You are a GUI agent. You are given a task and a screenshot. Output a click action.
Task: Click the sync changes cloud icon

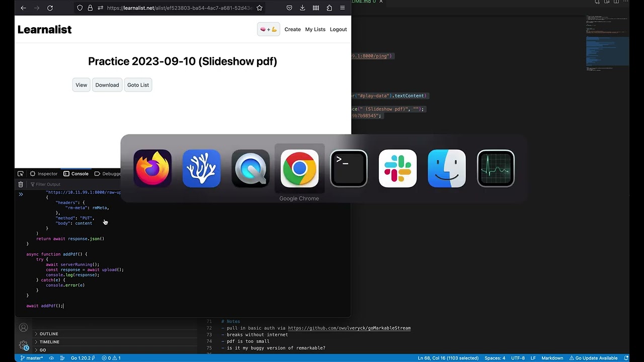click(x=51, y=358)
